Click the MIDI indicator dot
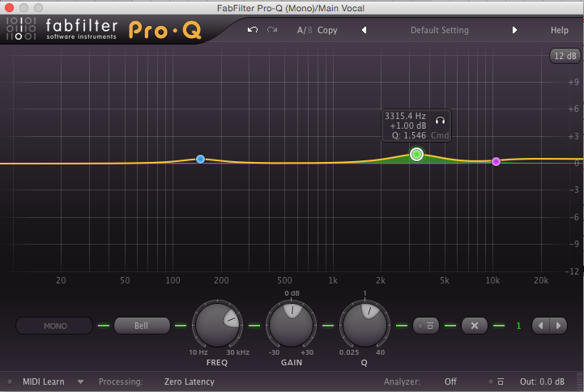Viewport: 584px width, 392px height. pos(10,381)
